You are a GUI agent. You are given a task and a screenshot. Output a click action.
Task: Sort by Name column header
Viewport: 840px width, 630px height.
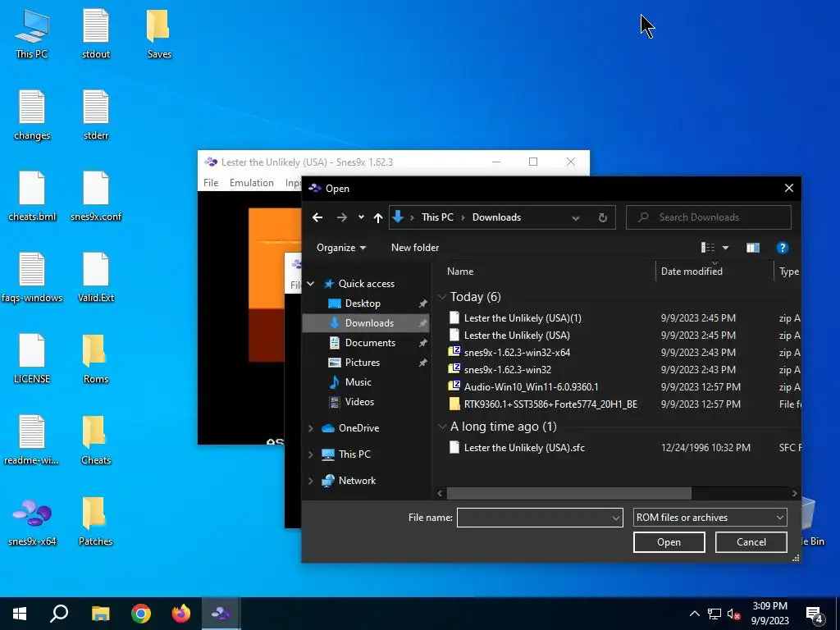[548, 271]
